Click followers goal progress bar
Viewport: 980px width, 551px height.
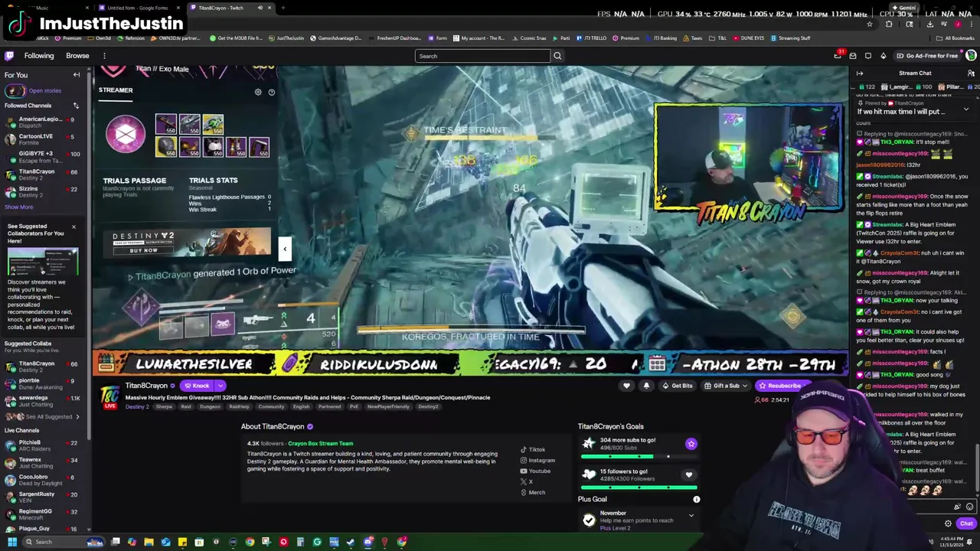637,487
